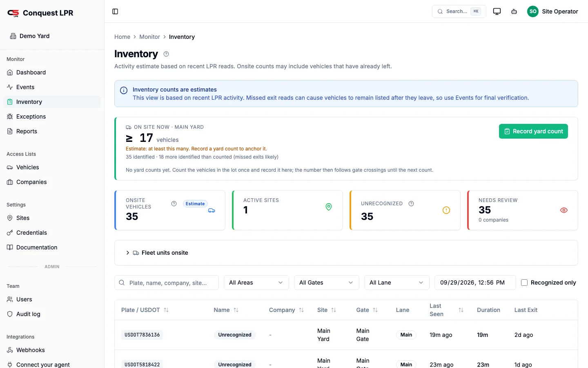Click the Record yard count button
Image resolution: width=588 pixels, height=368 pixels.
click(x=533, y=131)
